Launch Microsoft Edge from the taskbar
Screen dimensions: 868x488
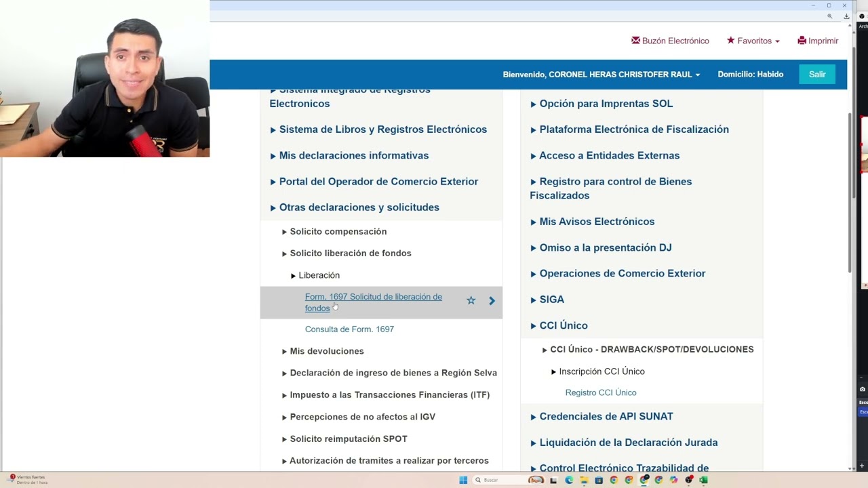[569, 480]
